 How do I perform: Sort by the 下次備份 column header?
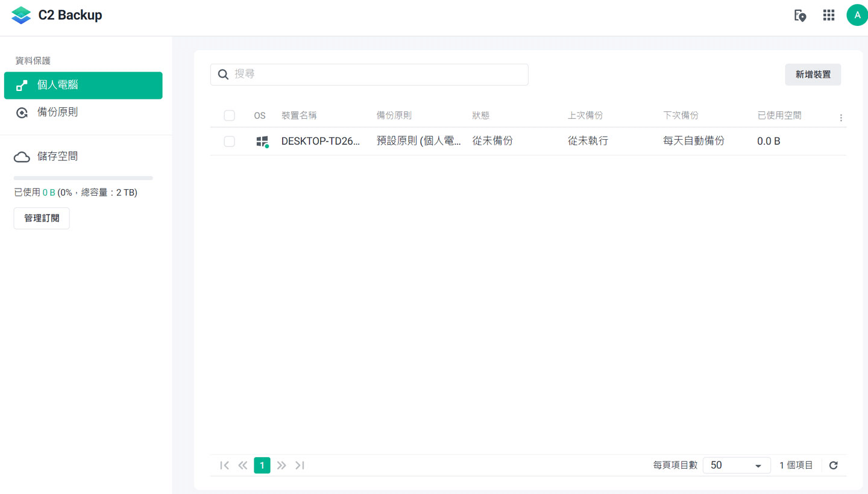pyautogui.click(x=681, y=116)
